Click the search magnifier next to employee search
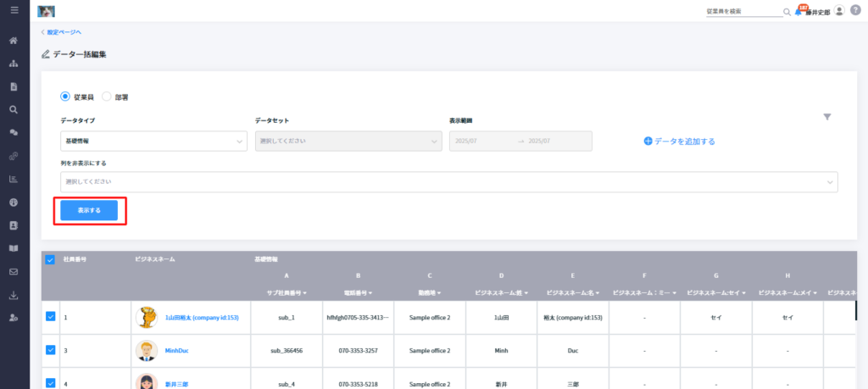868x389 pixels. click(787, 12)
